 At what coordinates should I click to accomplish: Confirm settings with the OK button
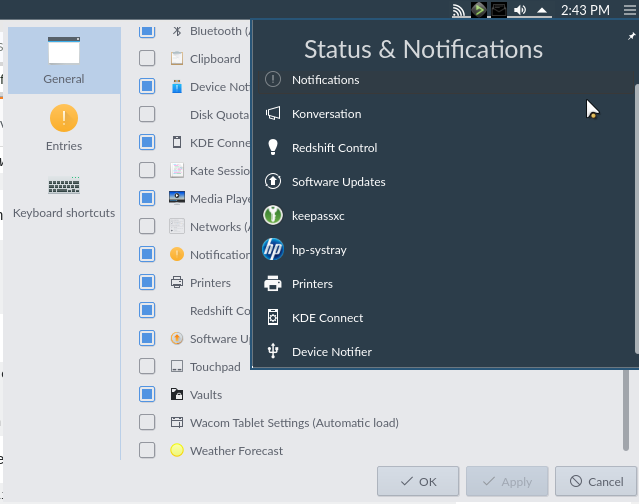[418, 482]
